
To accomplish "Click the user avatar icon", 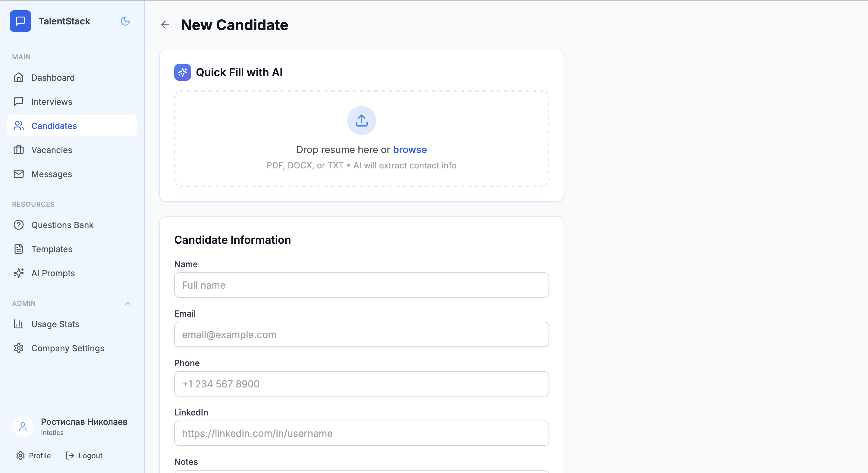I will pos(23,427).
